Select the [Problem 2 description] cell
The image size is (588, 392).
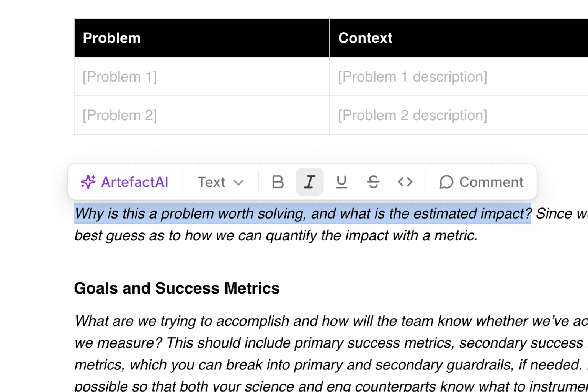click(413, 115)
